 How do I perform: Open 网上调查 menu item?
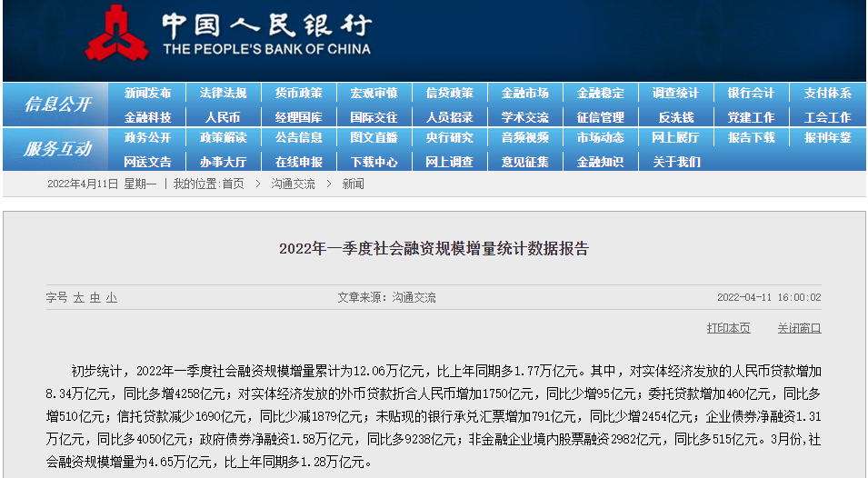pos(450,162)
